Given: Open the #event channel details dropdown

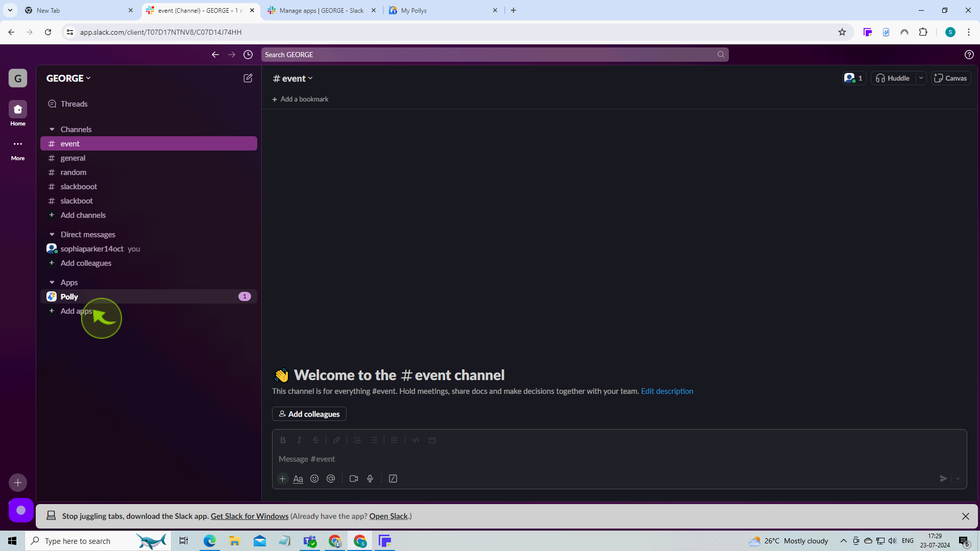Looking at the screenshot, I should pyautogui.click(x=292, y=79).
